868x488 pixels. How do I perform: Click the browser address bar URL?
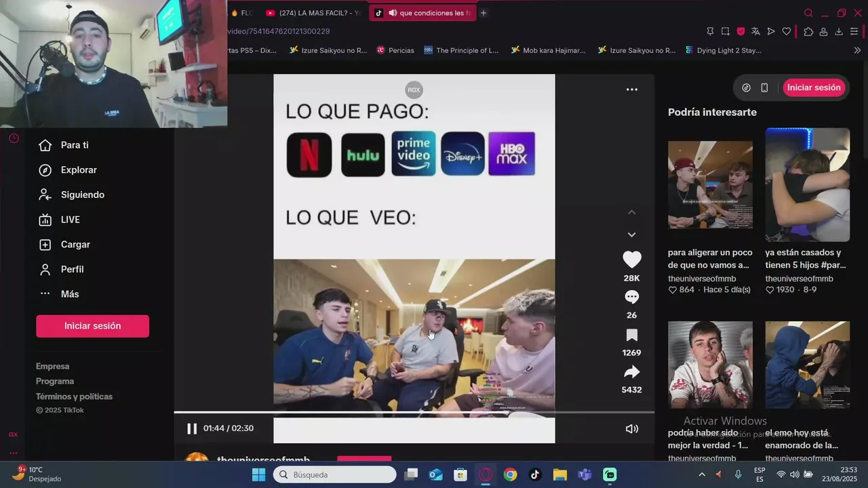click(278, 31)
